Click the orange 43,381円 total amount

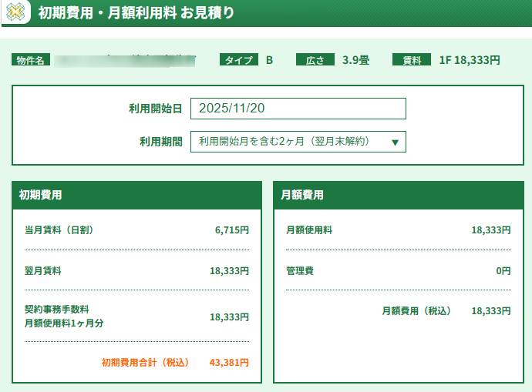tap(229, 362)
